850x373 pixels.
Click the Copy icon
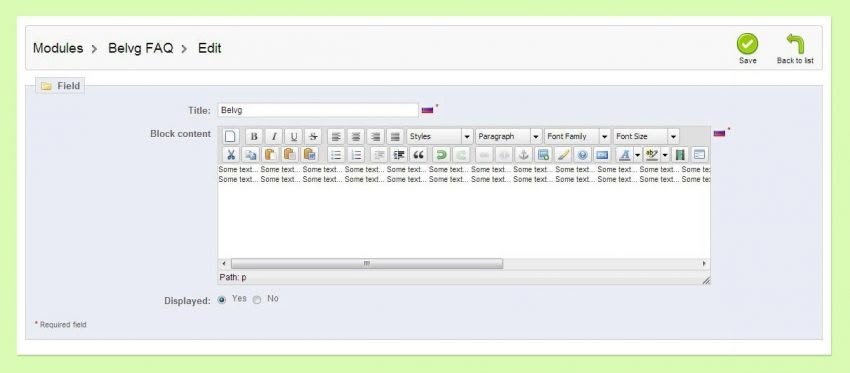point(250,155)
